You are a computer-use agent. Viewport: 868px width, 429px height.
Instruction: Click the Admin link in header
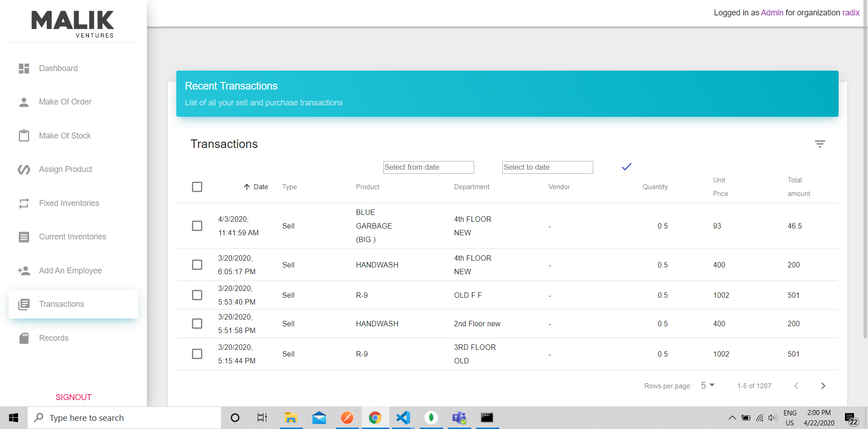tap(772, 13)
